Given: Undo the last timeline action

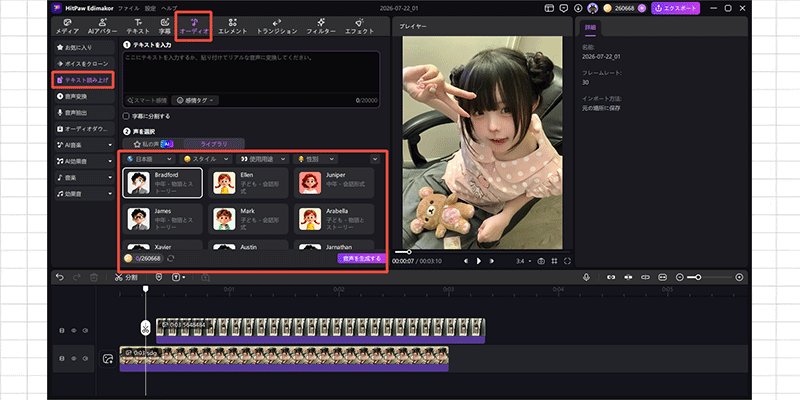Looking at the screenshot, I should (x=60, y=277).
